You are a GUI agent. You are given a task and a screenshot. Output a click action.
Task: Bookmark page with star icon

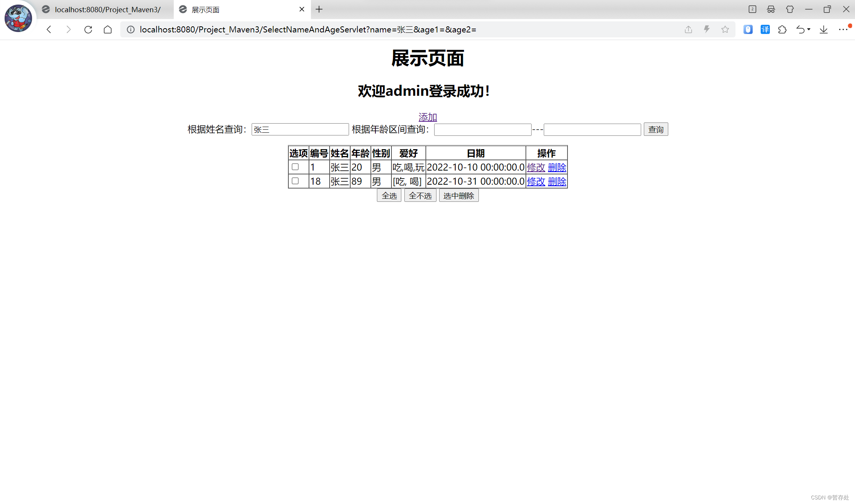[725, 29]
